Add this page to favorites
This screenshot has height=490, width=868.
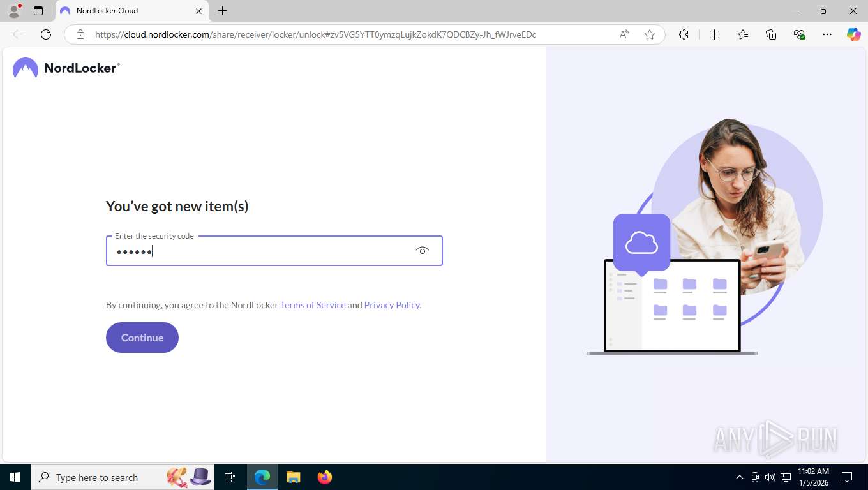click(650, 34)
